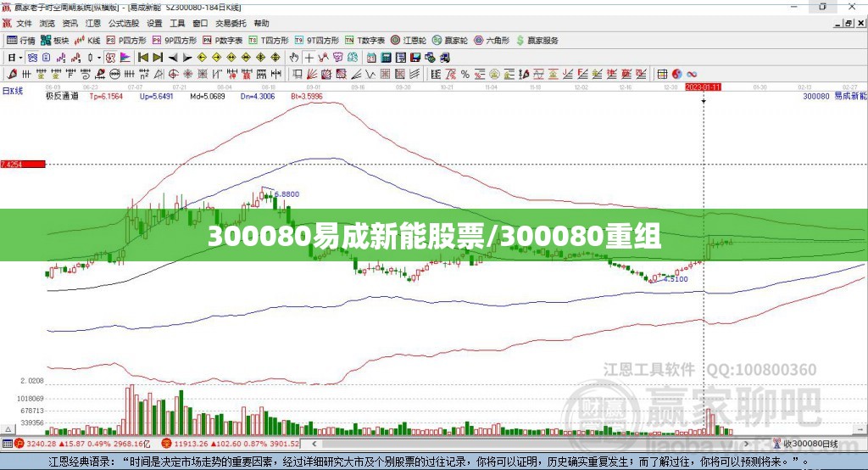The image size is (868, 470).
Task: Select the percent % tool icon
Action: click(x=465, y=75)
